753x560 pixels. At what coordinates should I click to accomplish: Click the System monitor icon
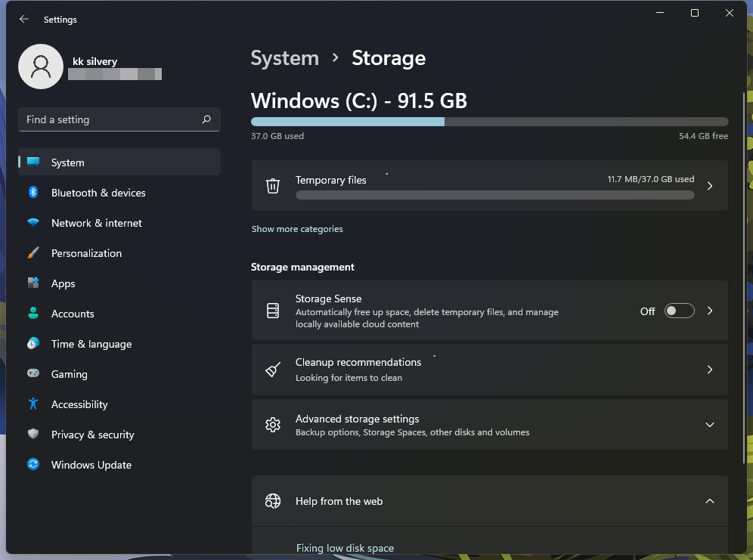[x=33, y=162]
